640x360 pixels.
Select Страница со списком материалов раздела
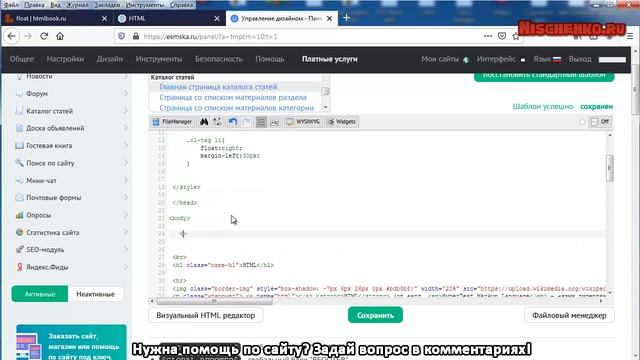pyautogui.click(x=233, y=98)
